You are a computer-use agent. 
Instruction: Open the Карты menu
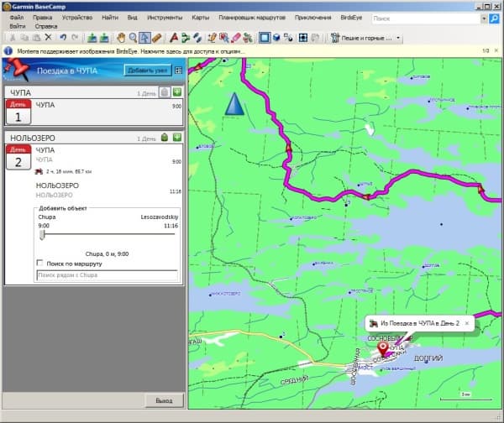click(201, 18)
